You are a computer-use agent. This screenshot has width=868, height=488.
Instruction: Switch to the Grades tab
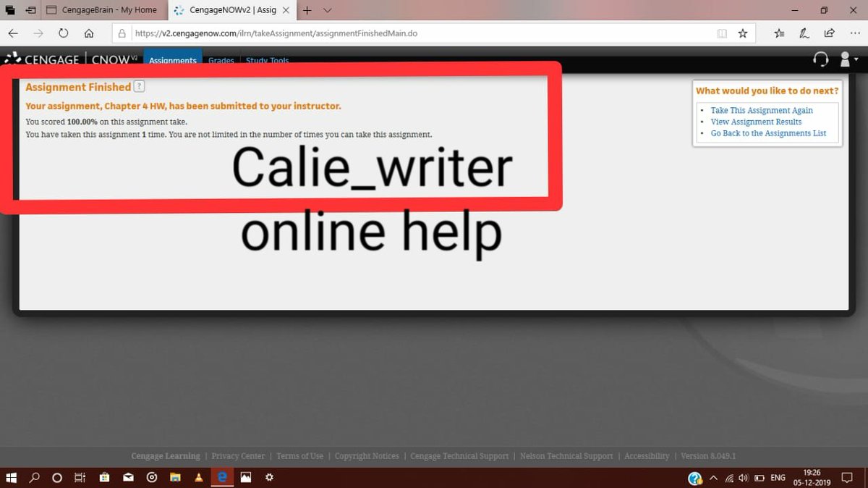pyautogui.click(x=221, y=61)
